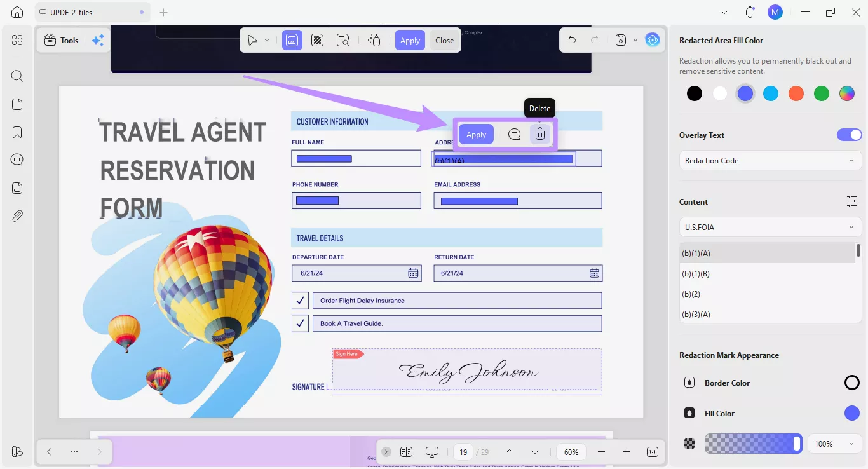868x469 pixels.
Task: Save the document using the save icon
Action: [621, 40]
